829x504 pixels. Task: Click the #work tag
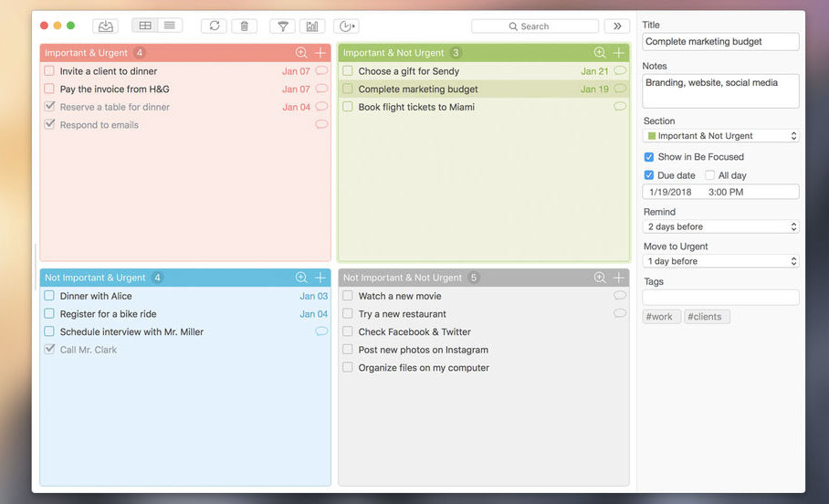(x=659, y=316)
